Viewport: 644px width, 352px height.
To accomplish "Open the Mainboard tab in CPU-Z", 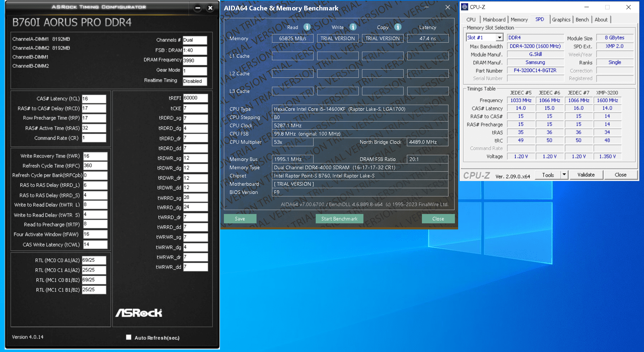I will pyautogui.click(x=494, y=20).
